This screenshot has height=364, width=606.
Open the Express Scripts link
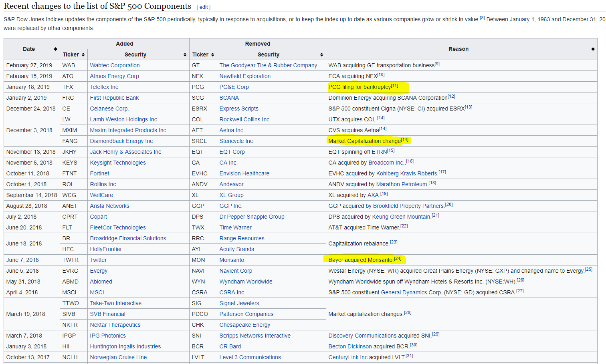tap(239, 109)
